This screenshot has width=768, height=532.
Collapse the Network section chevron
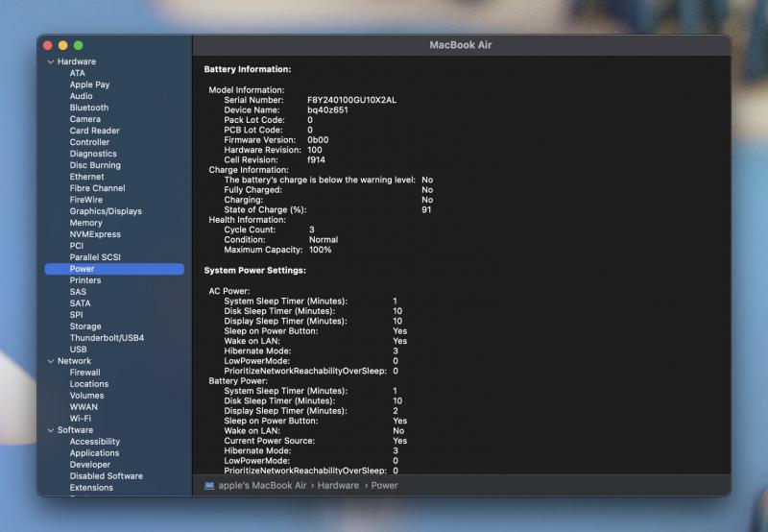[x=51, y=361]
